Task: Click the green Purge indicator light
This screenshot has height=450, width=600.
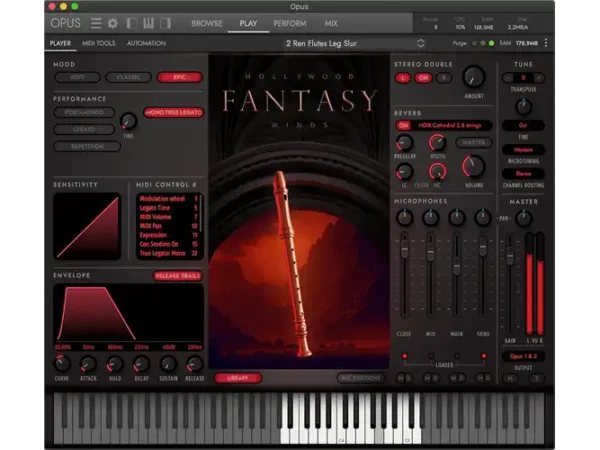Action: click(x=491, y=44)
